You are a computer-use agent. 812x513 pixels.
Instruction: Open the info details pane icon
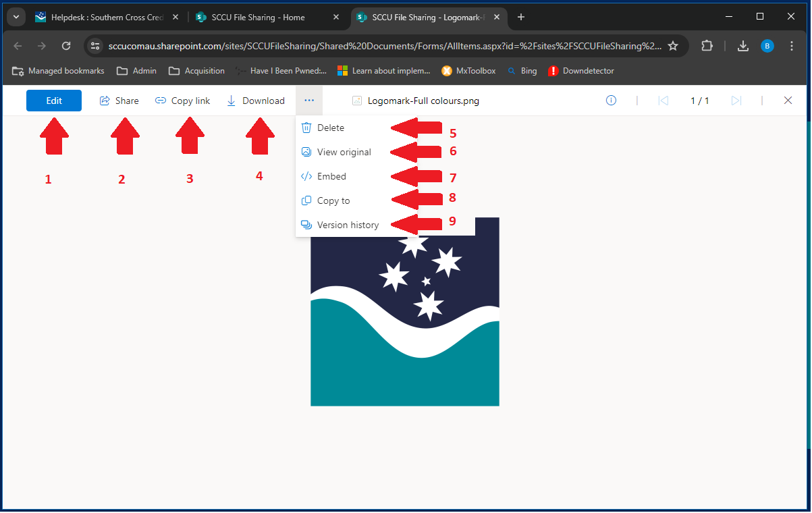point(611,101)
